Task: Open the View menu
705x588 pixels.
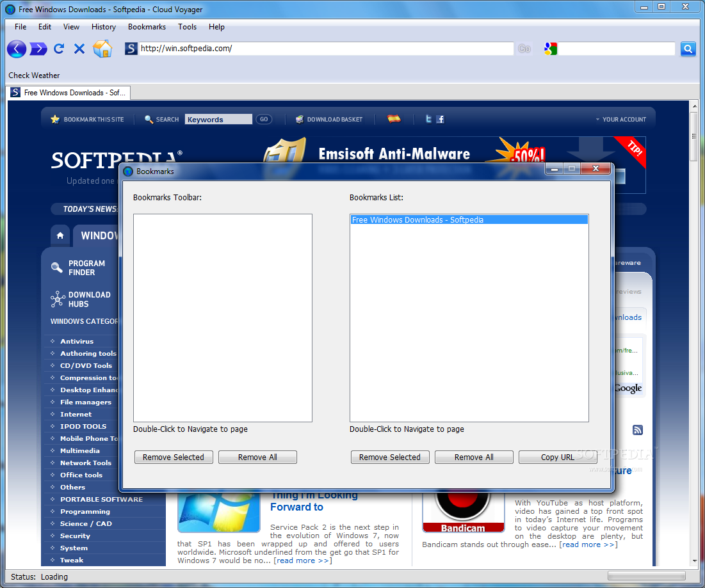Action: tap(71, 26)
